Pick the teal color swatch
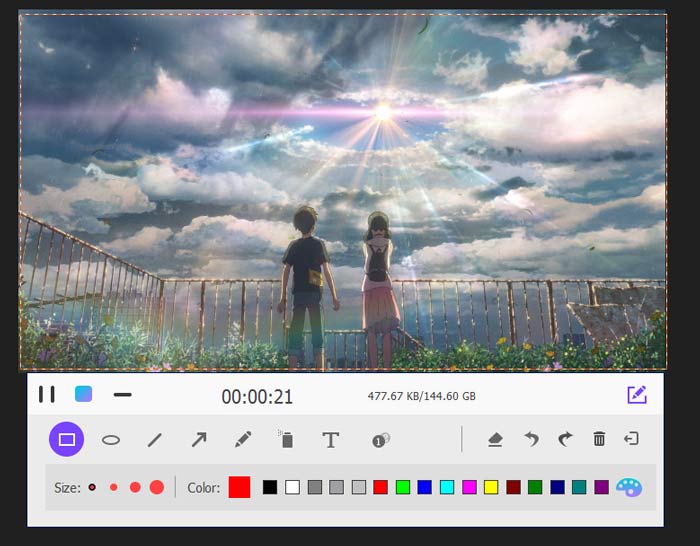 pyautogui.click(x=579, y=487)
